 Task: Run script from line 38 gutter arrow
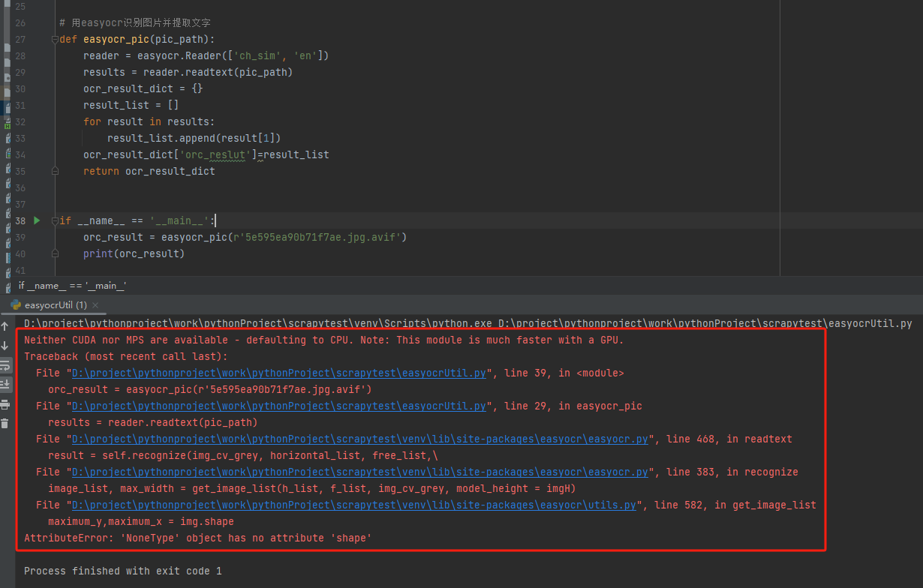(37, 220)
